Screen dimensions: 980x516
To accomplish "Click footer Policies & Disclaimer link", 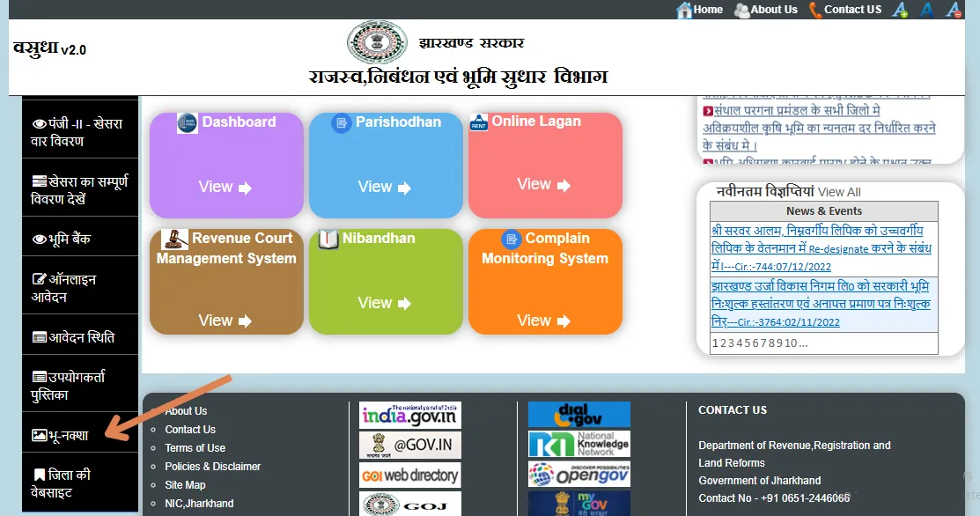I will pyautogui.click(x=212, y=467).
